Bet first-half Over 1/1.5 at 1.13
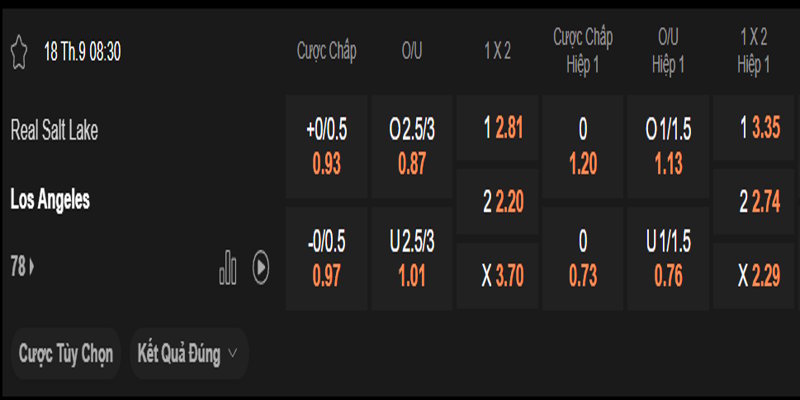This screenshot has width=800, height=400. (667, 146)
